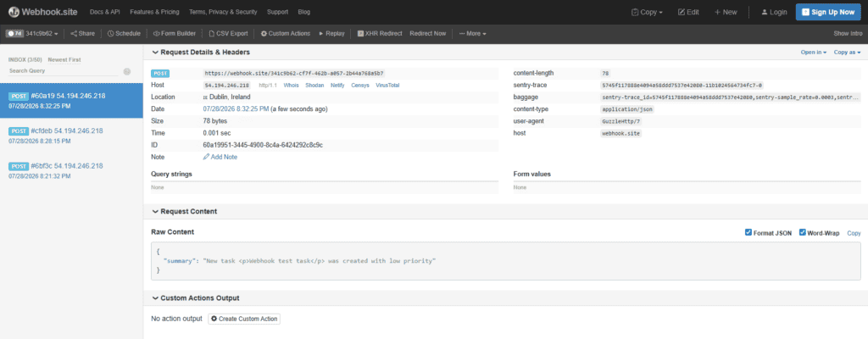Select request #60a19 in the inbox

pos(71,100)
